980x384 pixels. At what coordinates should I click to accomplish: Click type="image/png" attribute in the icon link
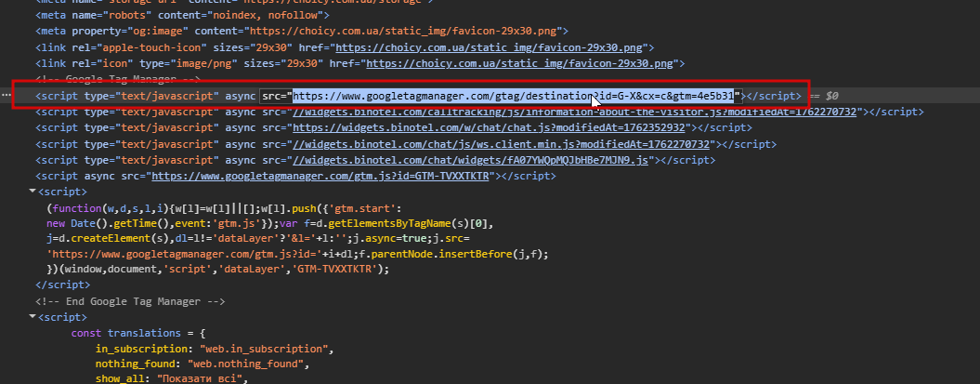click(x=189, y=63)
